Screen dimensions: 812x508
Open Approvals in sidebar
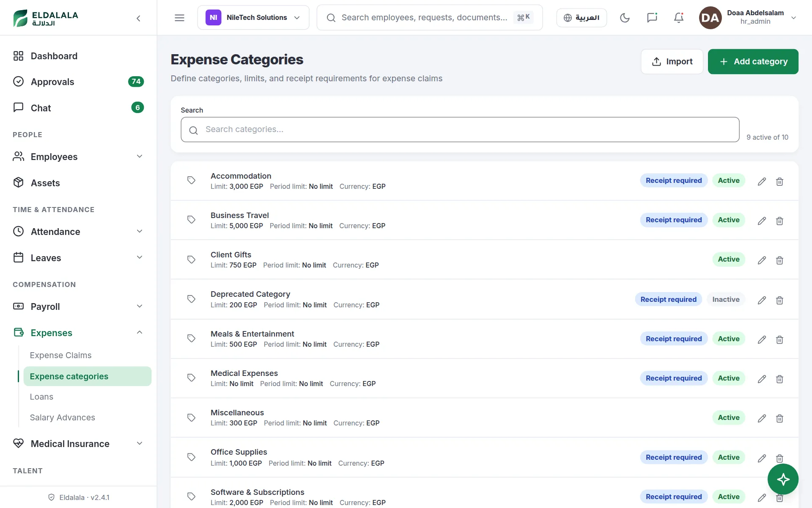coord(78,82)
